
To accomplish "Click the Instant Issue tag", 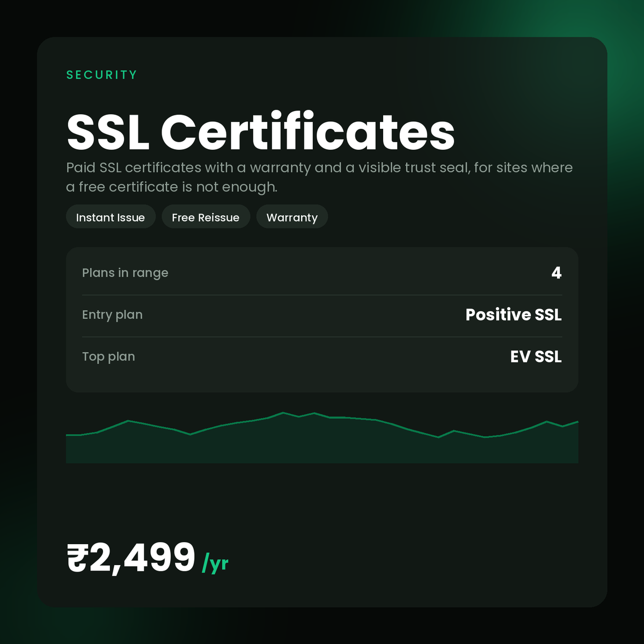I will (111, 217).
